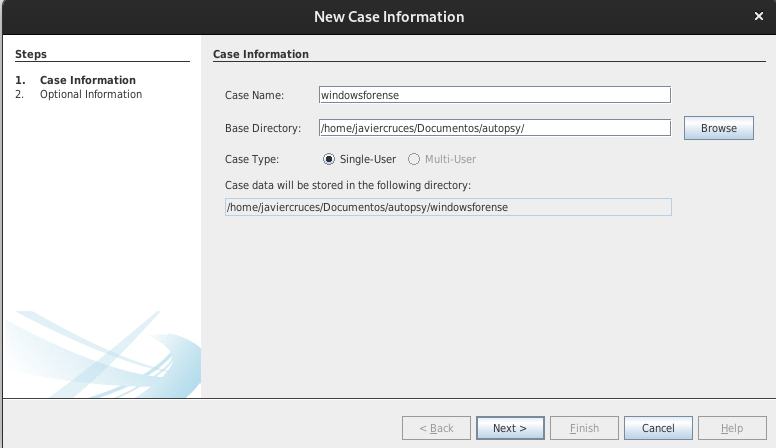Click the case data storage directory field
This screenshot has height=448, width=776.
(448, 207)
